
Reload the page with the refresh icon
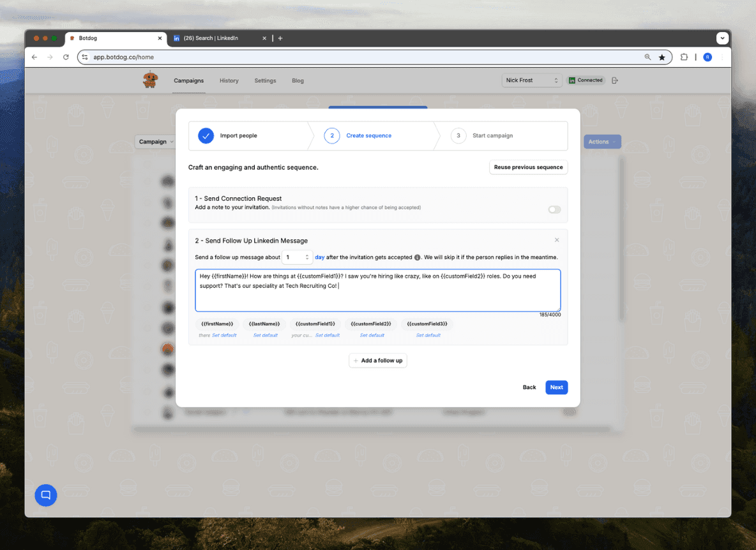point(66,57)
